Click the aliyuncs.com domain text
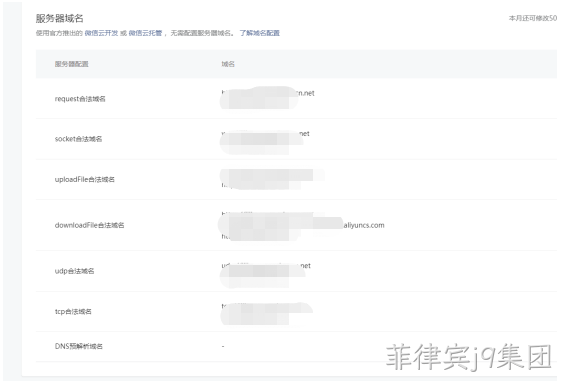The width and height of the screenshot is (564, 381). 364,225
